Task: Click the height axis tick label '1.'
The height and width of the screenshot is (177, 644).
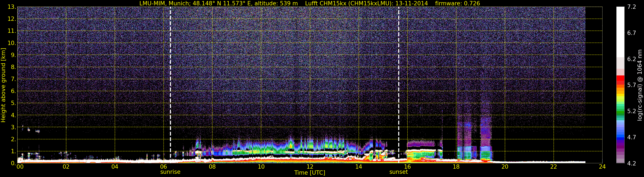Action: (x=13, y=151)
